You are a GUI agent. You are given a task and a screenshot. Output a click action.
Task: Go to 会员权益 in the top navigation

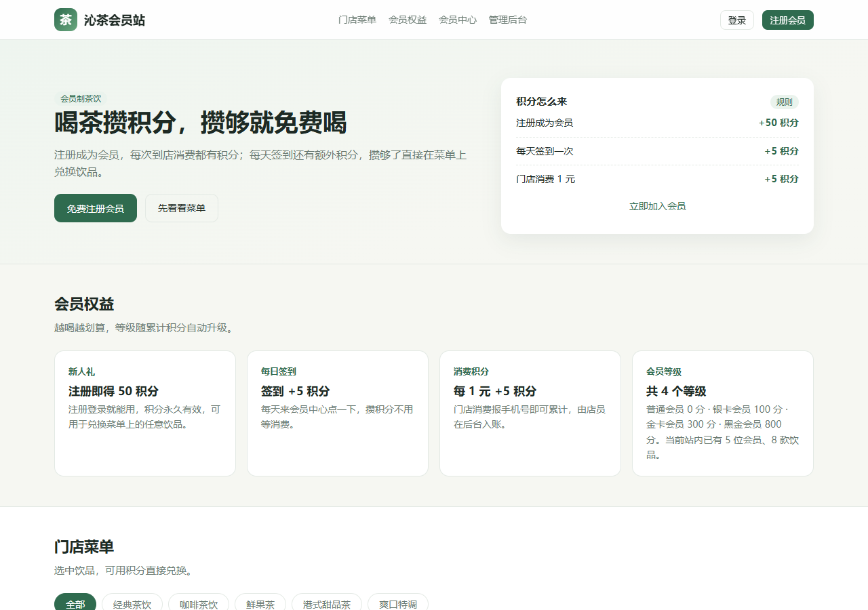tap(408, 20)
